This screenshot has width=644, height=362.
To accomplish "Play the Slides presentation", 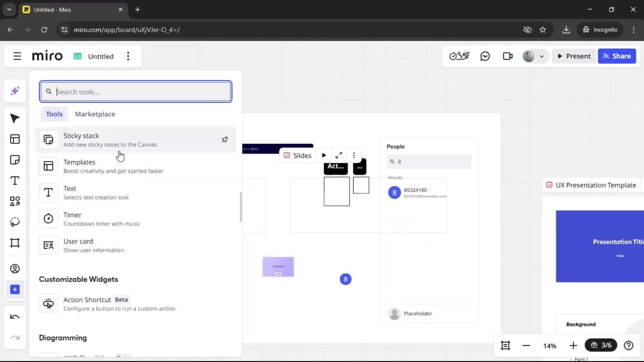I will (324, 155).
